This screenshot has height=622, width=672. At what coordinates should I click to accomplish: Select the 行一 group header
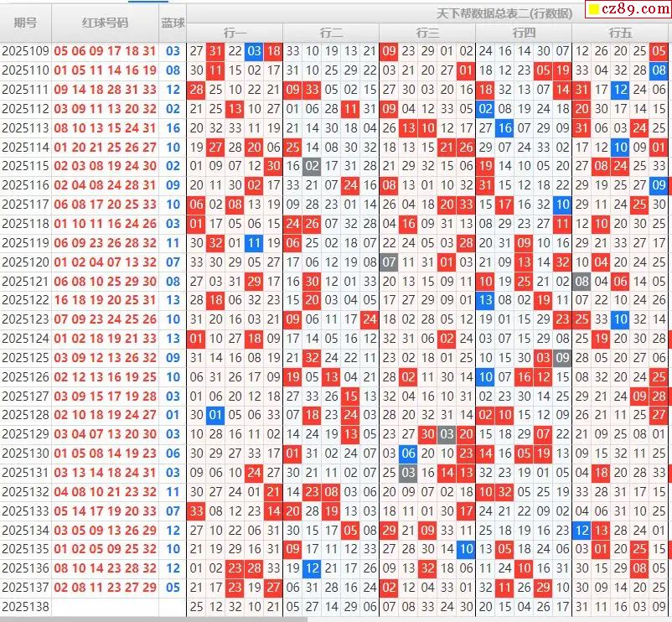[x=235, y=33]
